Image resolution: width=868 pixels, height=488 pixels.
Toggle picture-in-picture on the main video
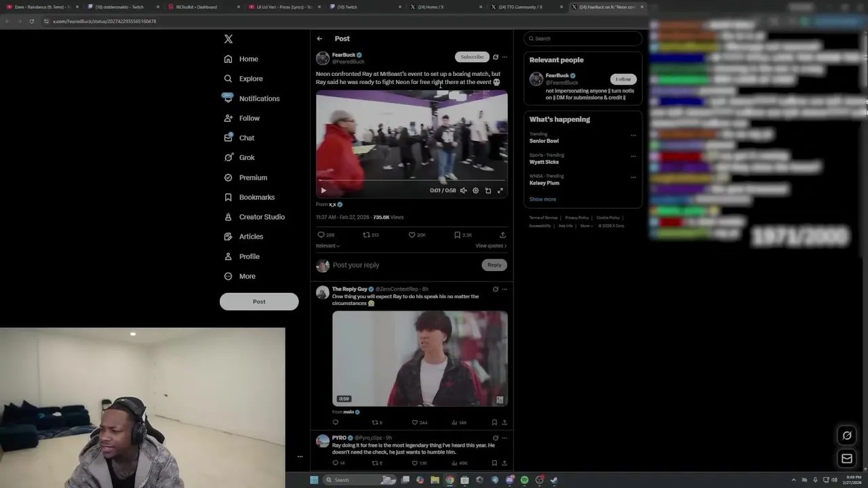(488, 190)
